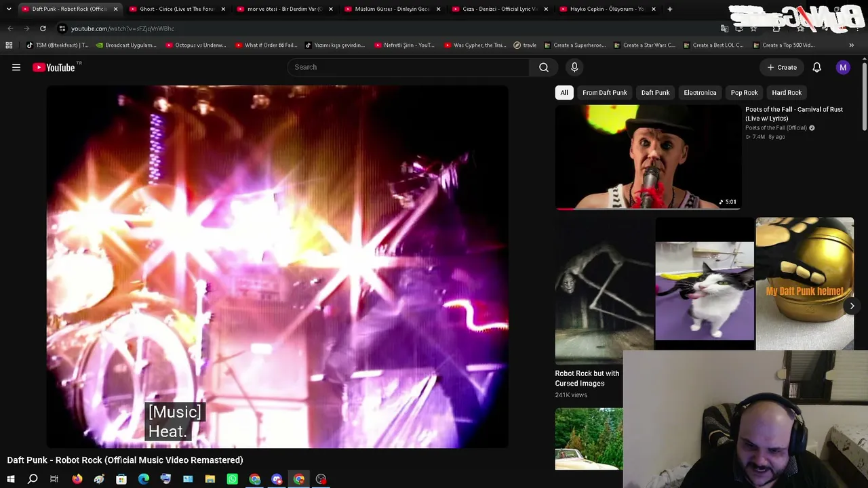Switch to Hayko Cepkin browser tab
The image size is (868, 488).
(x=607, y=9)
